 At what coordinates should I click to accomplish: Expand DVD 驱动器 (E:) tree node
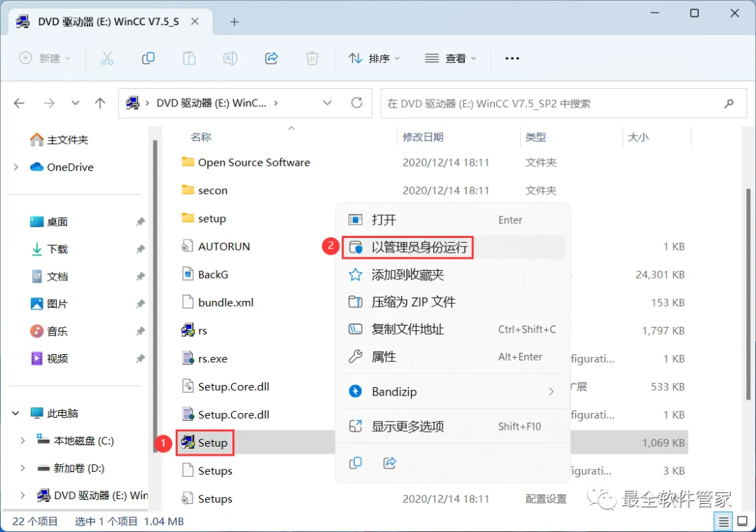[22, 496]
